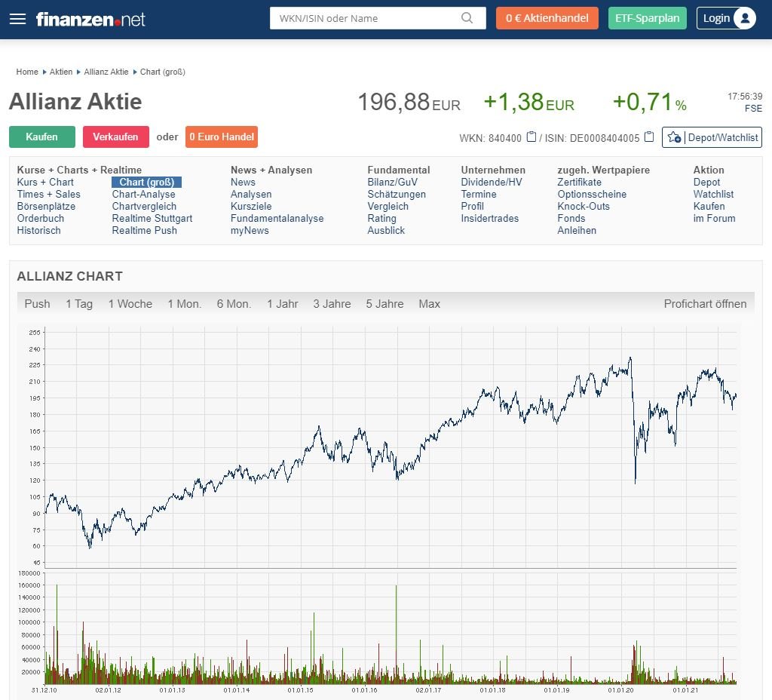Open the ETF-Sparplan button
The image size is (772, 700).
click(x=647, y=18)
